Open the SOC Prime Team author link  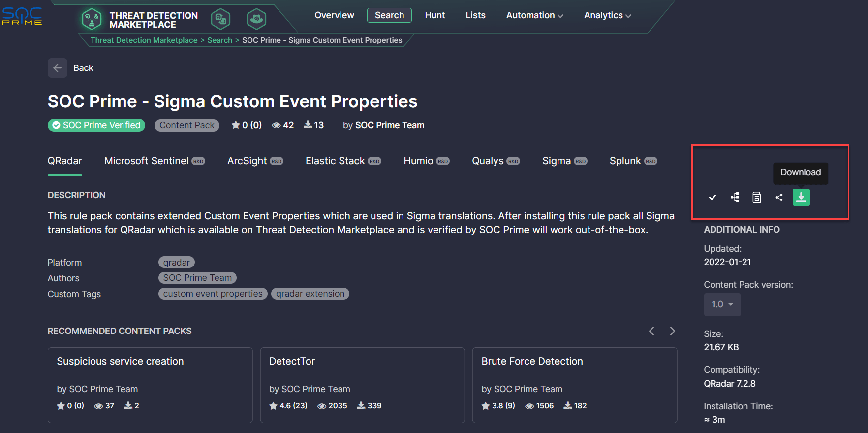click(x=389, y=125)
